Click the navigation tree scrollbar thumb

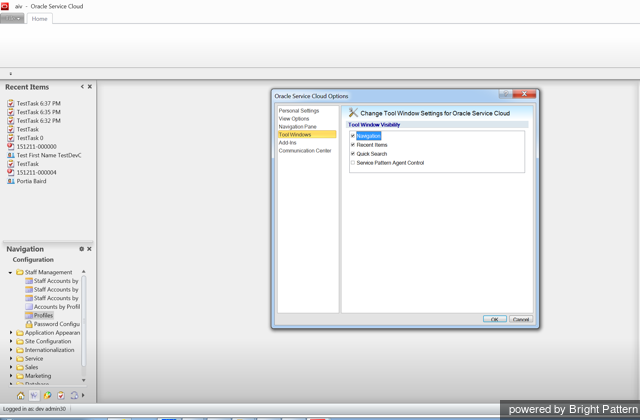84,320
